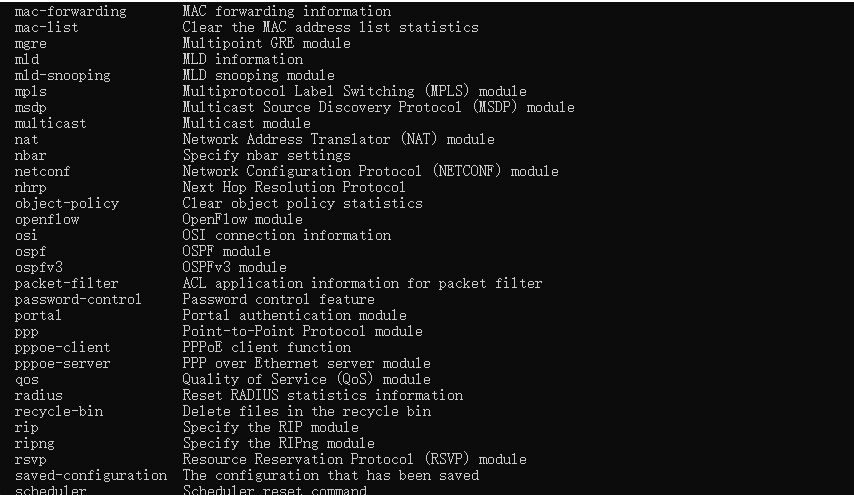Click the 'password-control' command keyword

click(78, 300)
